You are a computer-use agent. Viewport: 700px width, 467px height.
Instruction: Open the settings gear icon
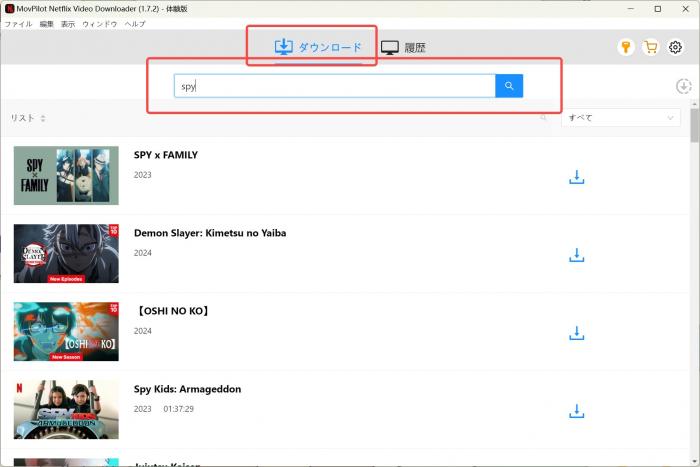tap(675, 47)
